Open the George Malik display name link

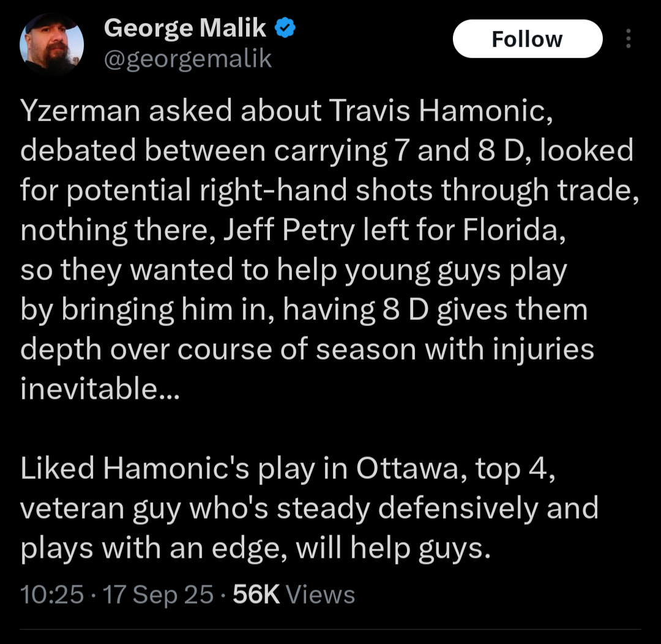pyautogui.click(x=185, y=28)
